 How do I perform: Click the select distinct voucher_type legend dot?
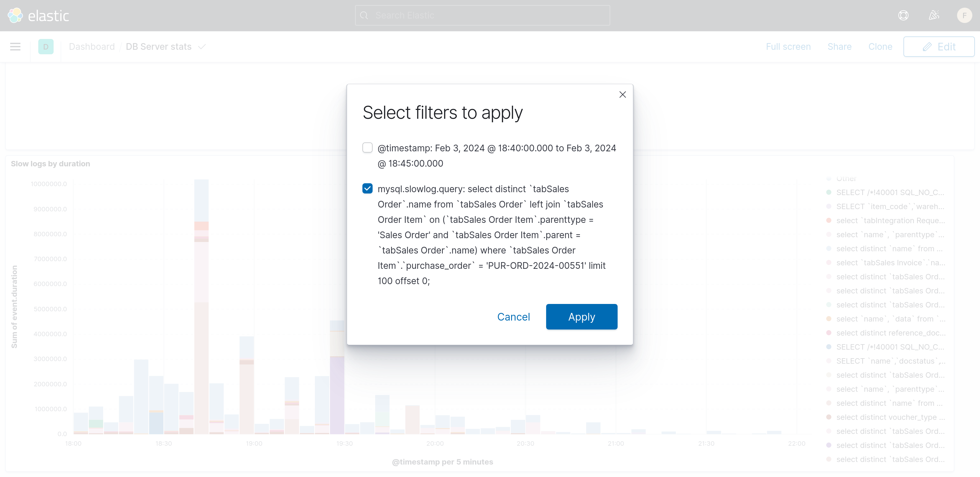[x=828, y=417]
